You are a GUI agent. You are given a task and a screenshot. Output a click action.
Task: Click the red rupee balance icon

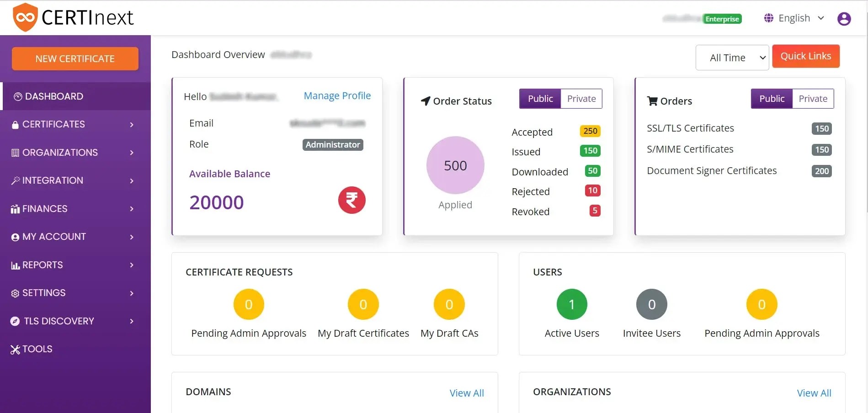[x=351, y=200]
